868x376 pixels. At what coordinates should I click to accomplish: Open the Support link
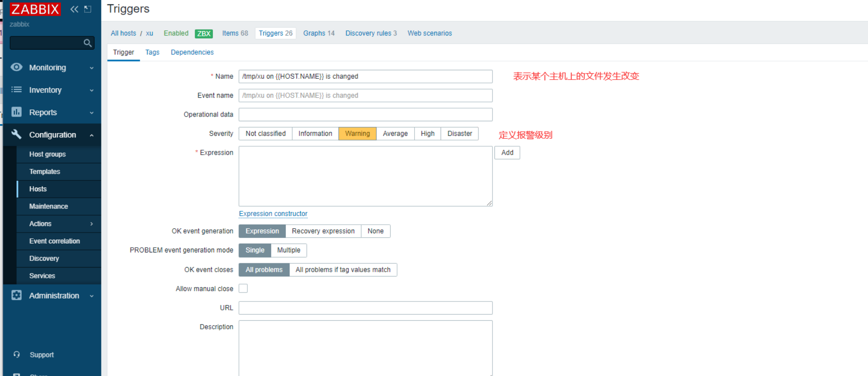pyautogui.click(x=42, y=355)
